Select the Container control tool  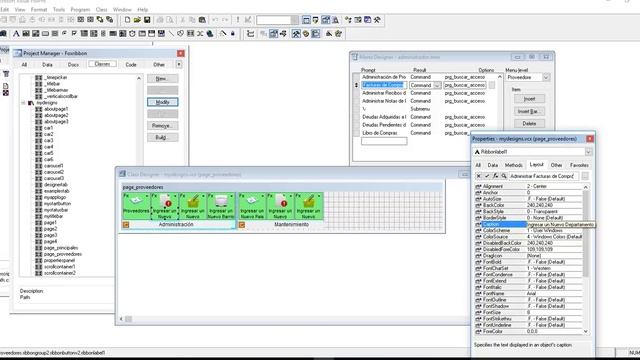coord(190,33)
